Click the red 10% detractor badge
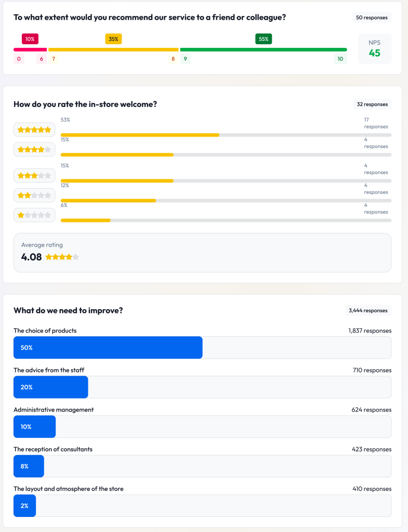 point(30,38)
